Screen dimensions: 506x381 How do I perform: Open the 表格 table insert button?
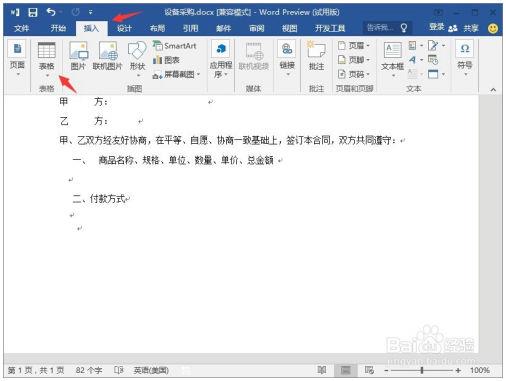(x=47, y=59)
